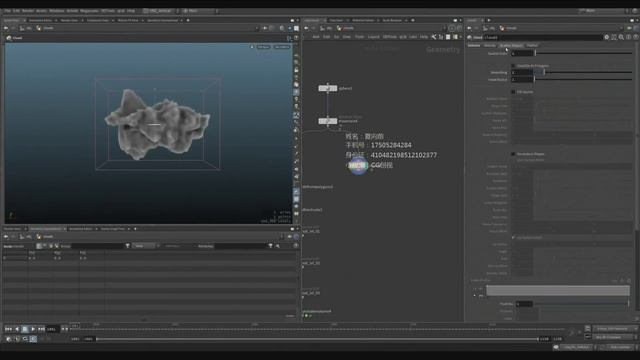Open the Assets menu
Screen dimensions: 640x360
pos(42,11)
